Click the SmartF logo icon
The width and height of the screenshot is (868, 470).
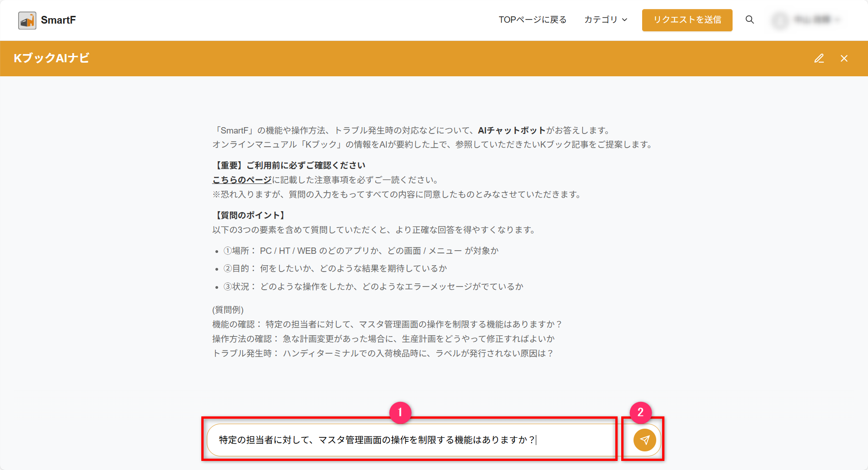click(27, 20)
